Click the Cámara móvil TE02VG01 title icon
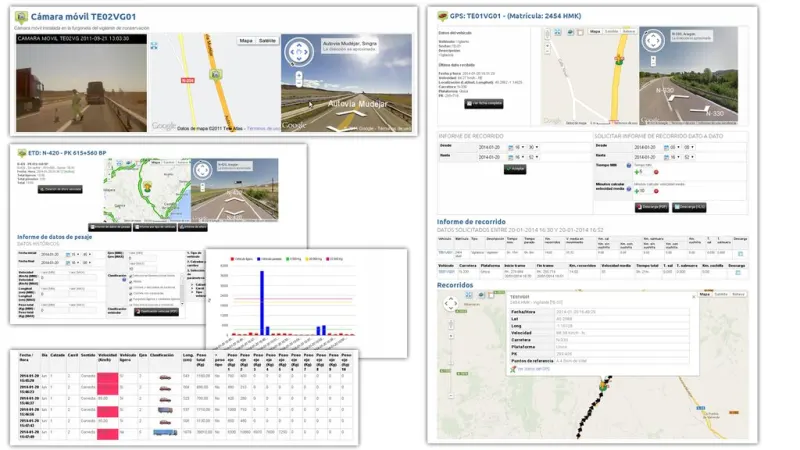Viewport: 800px width, 450px height. point(21,17)
